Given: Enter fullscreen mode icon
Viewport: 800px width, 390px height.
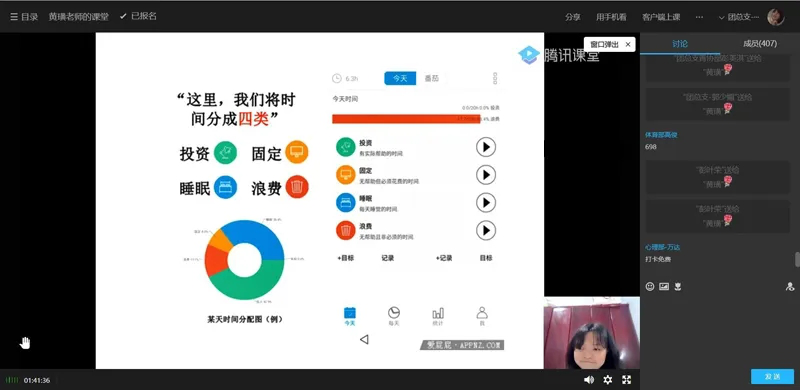Looking at the screenshot, I should pyautogui.click(x=627, y=379).
